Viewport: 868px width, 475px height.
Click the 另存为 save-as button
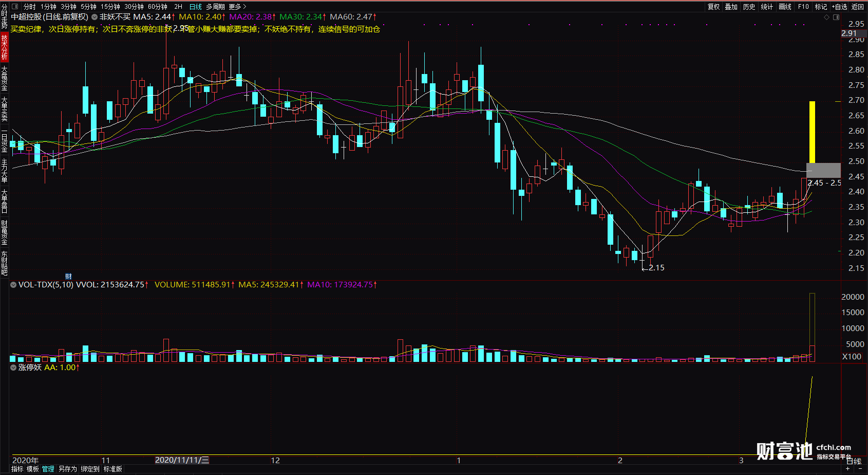68,469
